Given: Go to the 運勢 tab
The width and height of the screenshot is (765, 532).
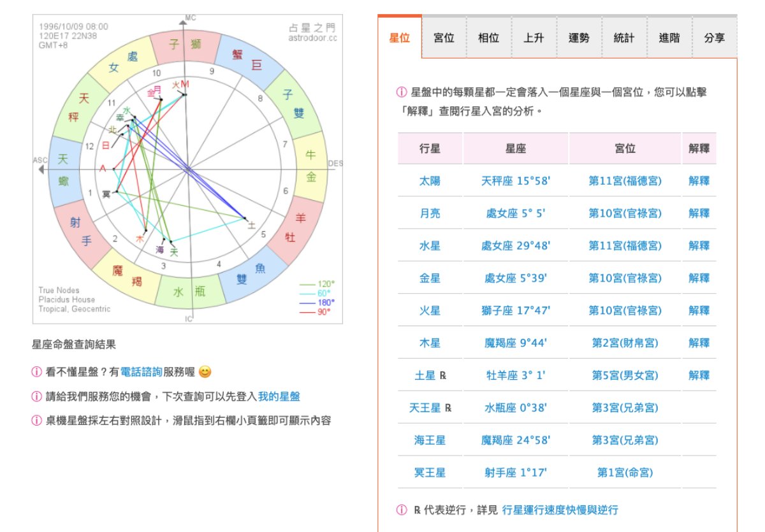Looking at the screenshot, I should point(579,38).
